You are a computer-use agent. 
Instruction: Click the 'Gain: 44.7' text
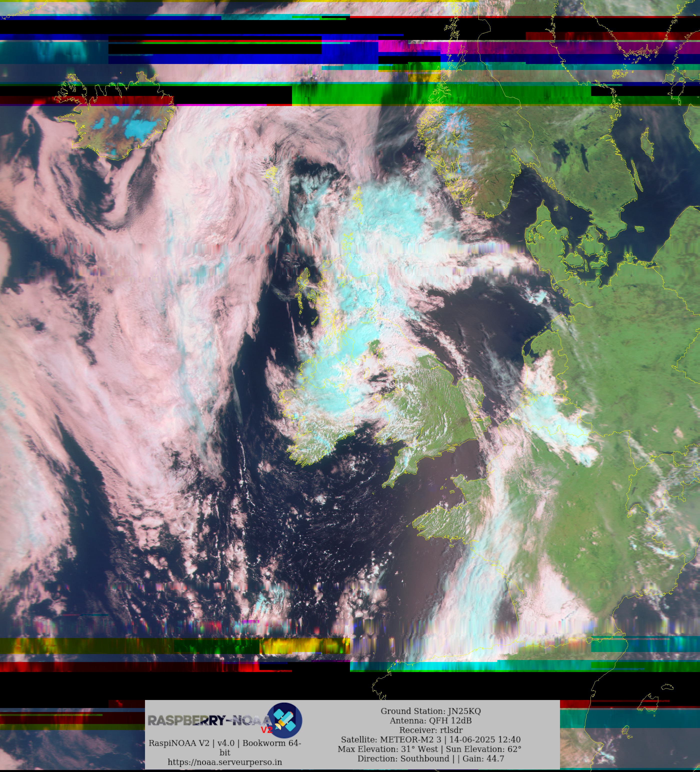point(483,758)
